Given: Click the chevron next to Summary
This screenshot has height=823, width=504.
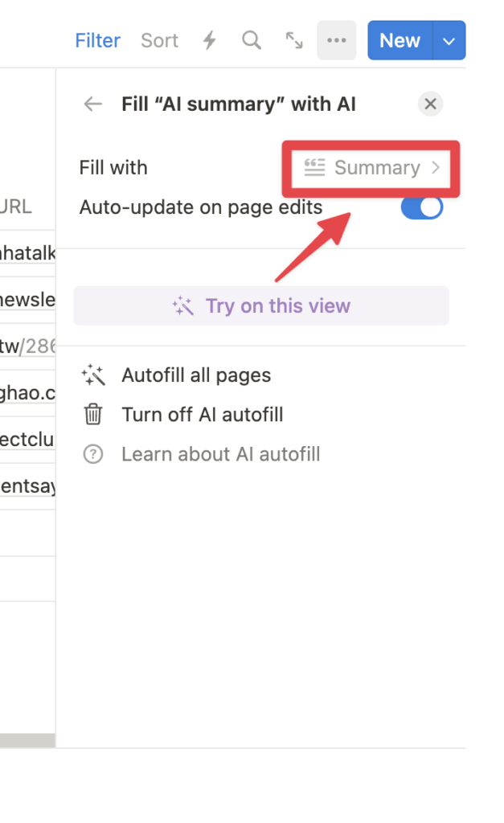Looking at the screenshot, I should tap(435, 168).
